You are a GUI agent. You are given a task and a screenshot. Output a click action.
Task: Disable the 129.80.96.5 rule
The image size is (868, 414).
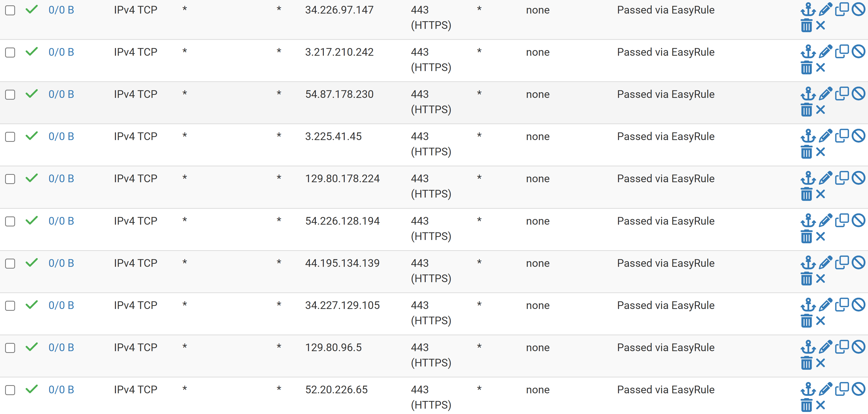(858, 347)
